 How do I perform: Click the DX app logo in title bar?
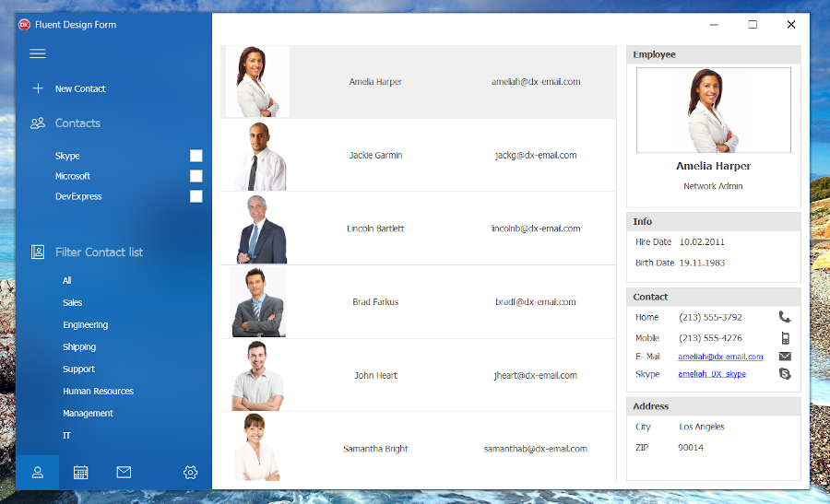(x=24, y=24)
